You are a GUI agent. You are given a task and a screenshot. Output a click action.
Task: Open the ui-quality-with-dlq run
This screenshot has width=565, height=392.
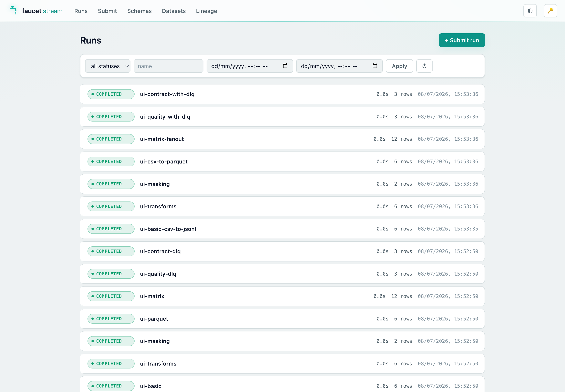click(x=282, y=117)
